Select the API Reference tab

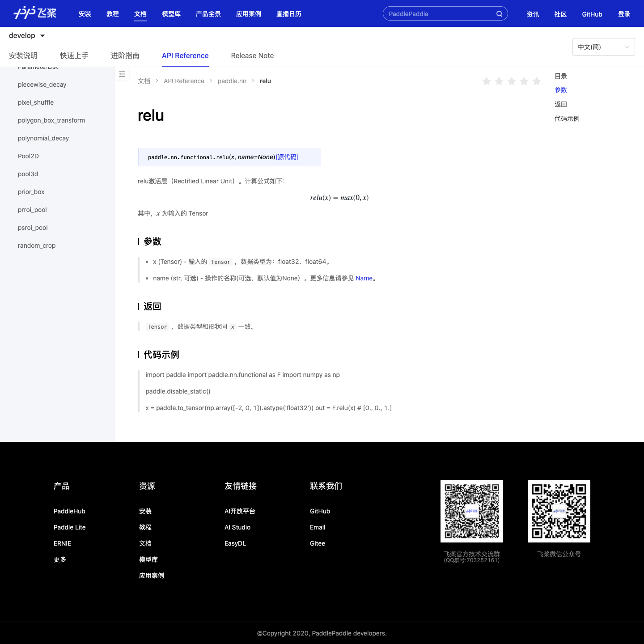tap(185, 55)
